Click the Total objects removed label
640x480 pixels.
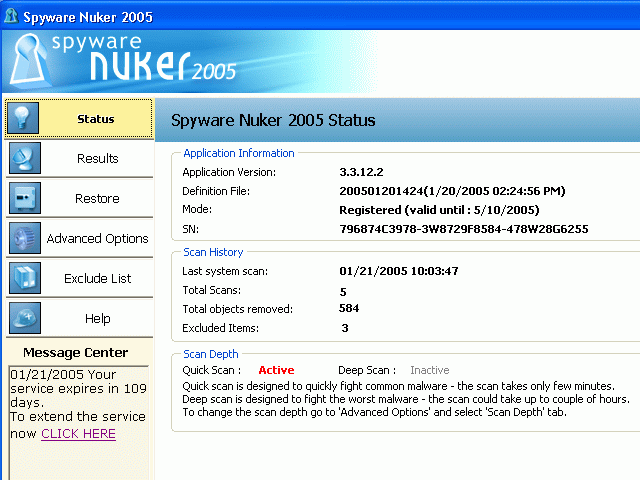238,309
